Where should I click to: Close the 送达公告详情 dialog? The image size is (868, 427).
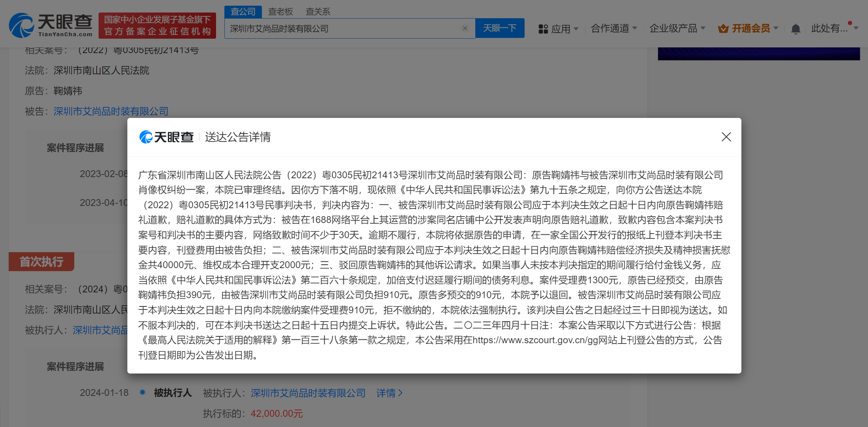pyautogui.click(x=726, y=137)
